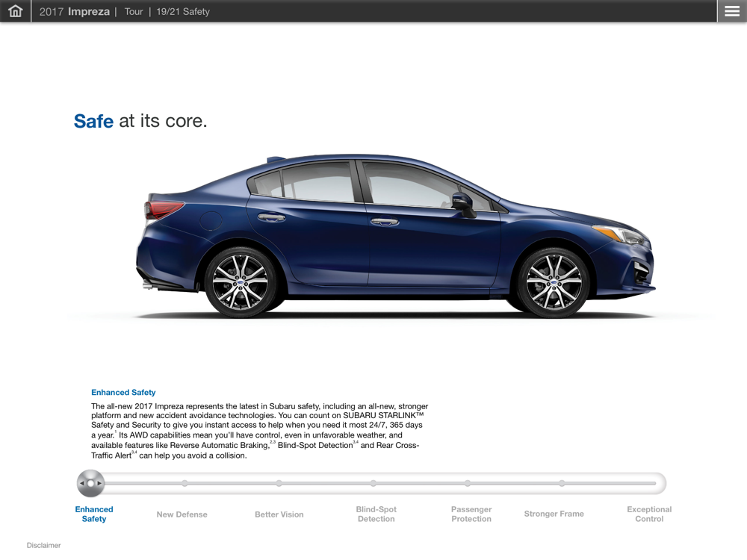Jump to Passenger Protection slider dot
747x560 pixels.
click(468, 483)
